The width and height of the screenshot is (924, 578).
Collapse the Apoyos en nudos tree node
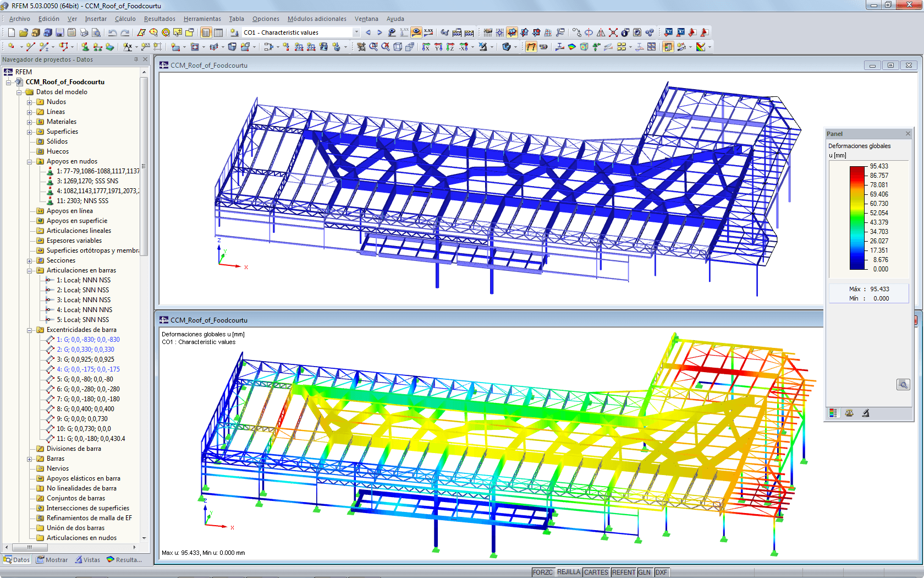(30, 161)
